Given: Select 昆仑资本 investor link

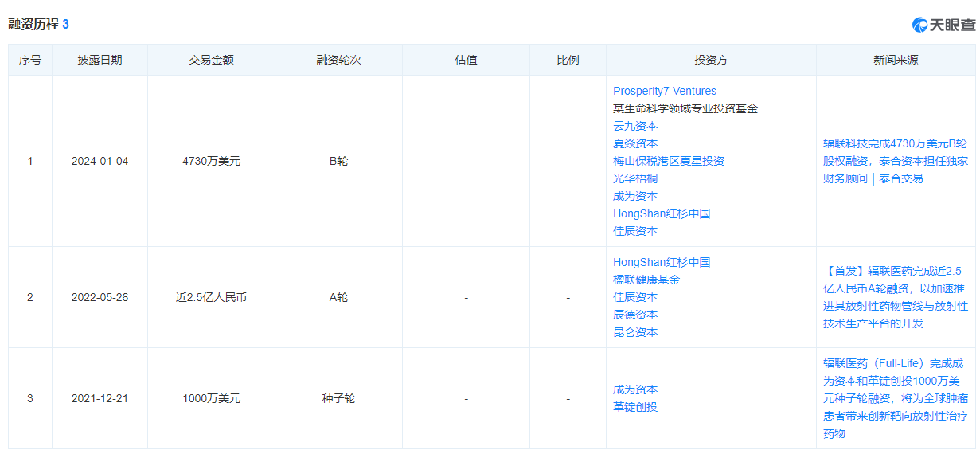Looking at the screenshot, I should point(635,332).
